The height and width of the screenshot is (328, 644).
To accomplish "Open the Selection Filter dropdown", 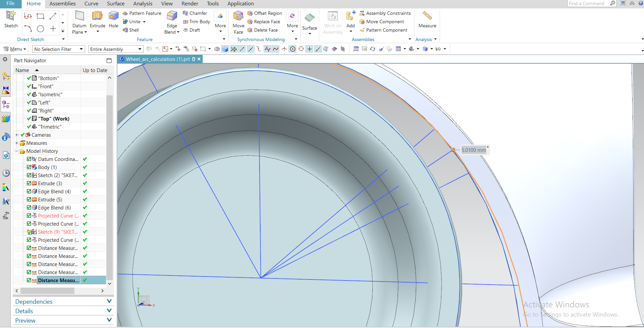I will [x=81, y=49].
